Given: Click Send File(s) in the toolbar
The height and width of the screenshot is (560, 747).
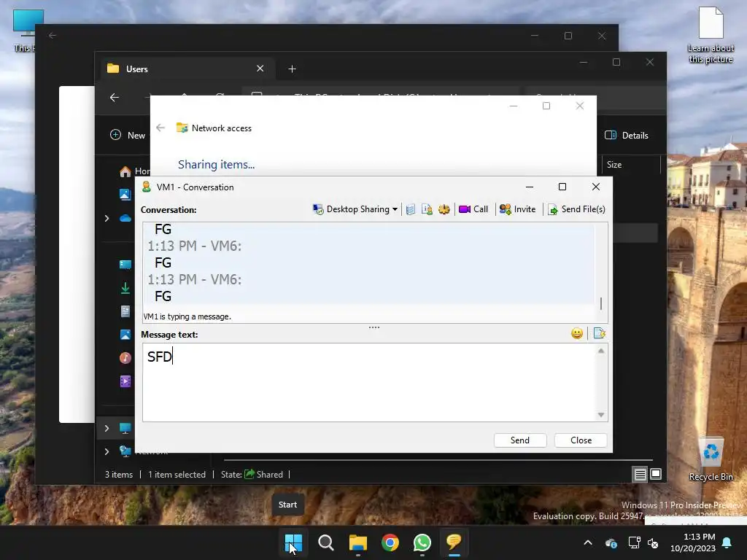Looking at the screenshot, I should (576, 209).
